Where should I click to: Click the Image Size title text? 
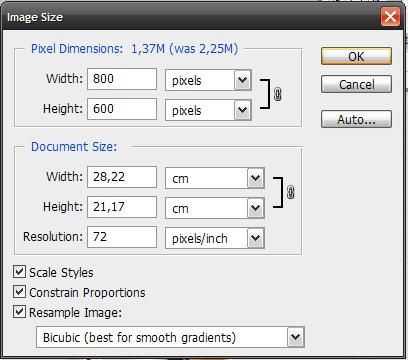tap(35, 17)
